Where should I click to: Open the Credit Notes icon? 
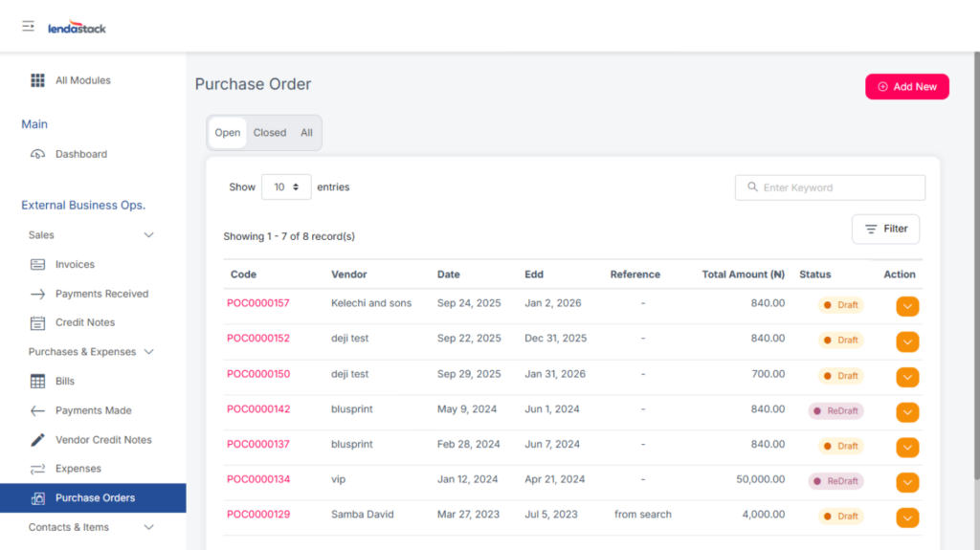37,323
